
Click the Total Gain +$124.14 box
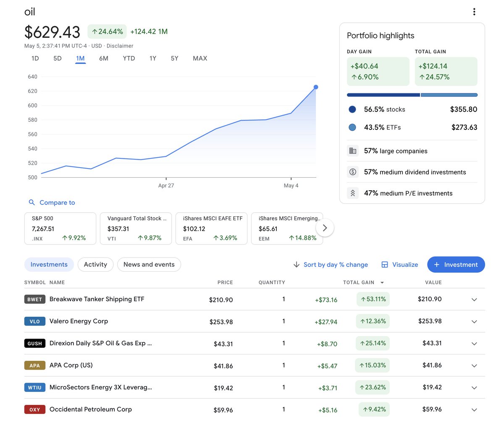coord(446,71)
